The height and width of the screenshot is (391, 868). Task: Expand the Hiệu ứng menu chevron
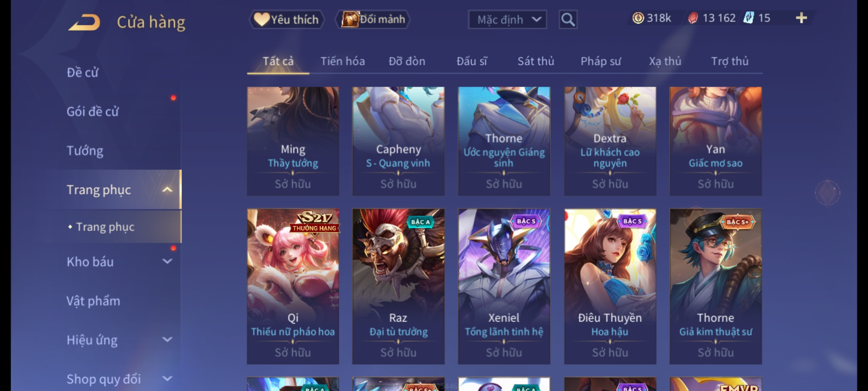(x=167, y=340)
